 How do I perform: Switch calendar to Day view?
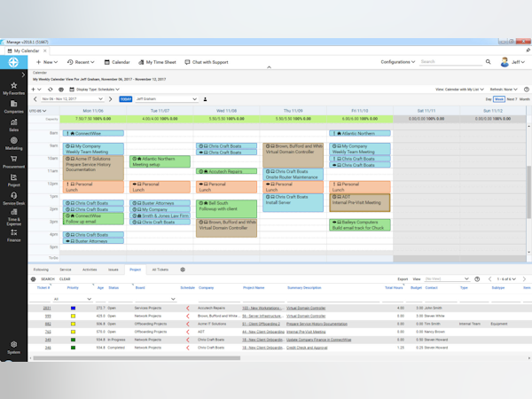point(489,99)
